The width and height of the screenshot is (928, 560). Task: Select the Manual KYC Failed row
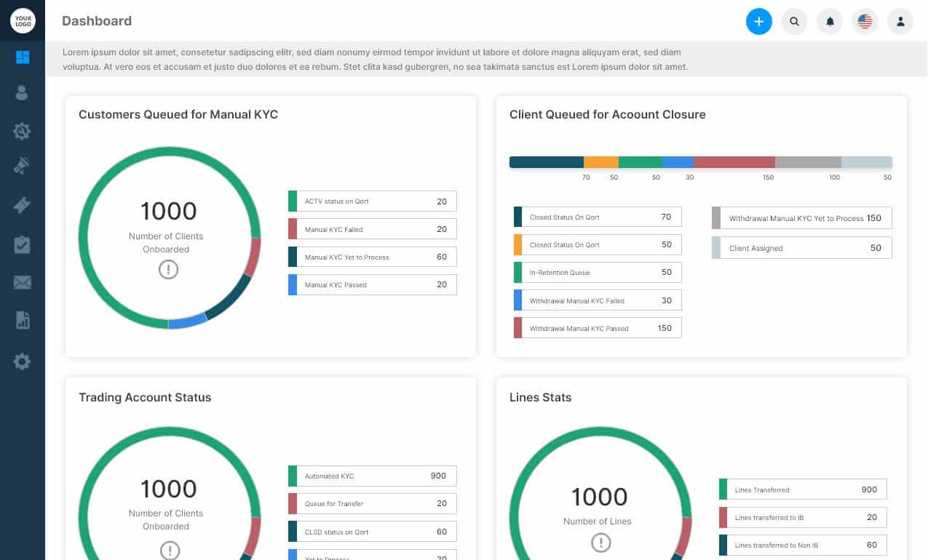pos(373,229)
